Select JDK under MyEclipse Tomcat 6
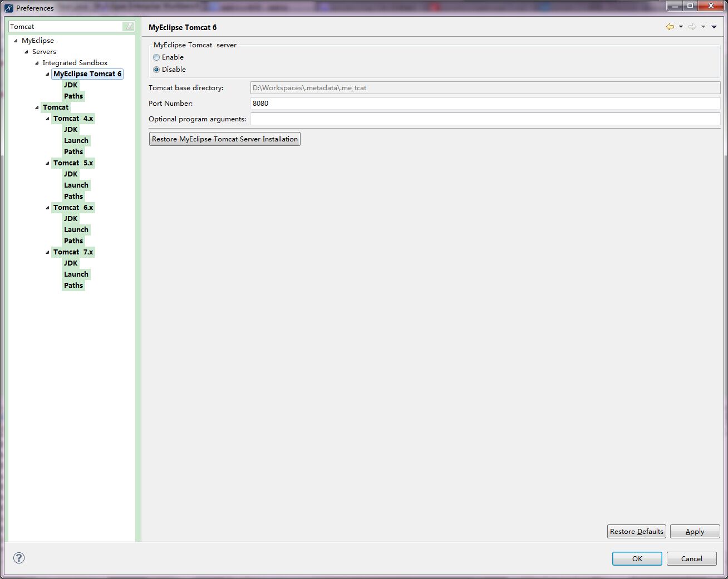This screenshot has width=728, height=579. pos(71,85)
